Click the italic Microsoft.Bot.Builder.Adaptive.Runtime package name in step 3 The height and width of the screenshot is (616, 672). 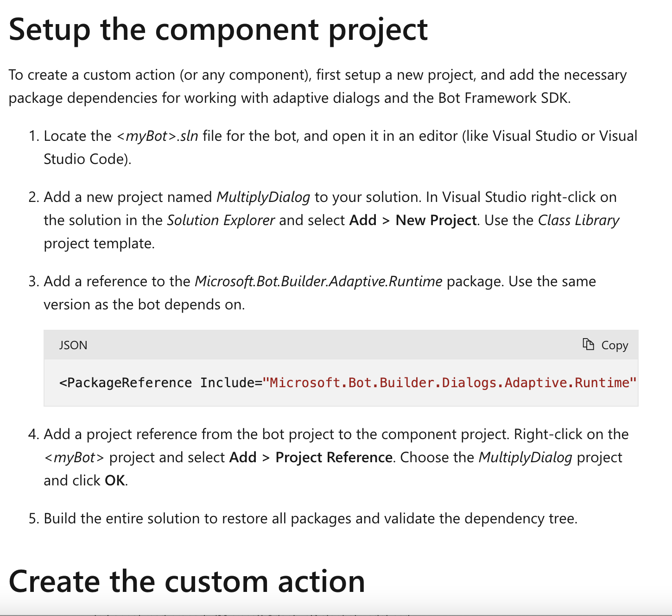pyautogui.click(x=318, y=282)
